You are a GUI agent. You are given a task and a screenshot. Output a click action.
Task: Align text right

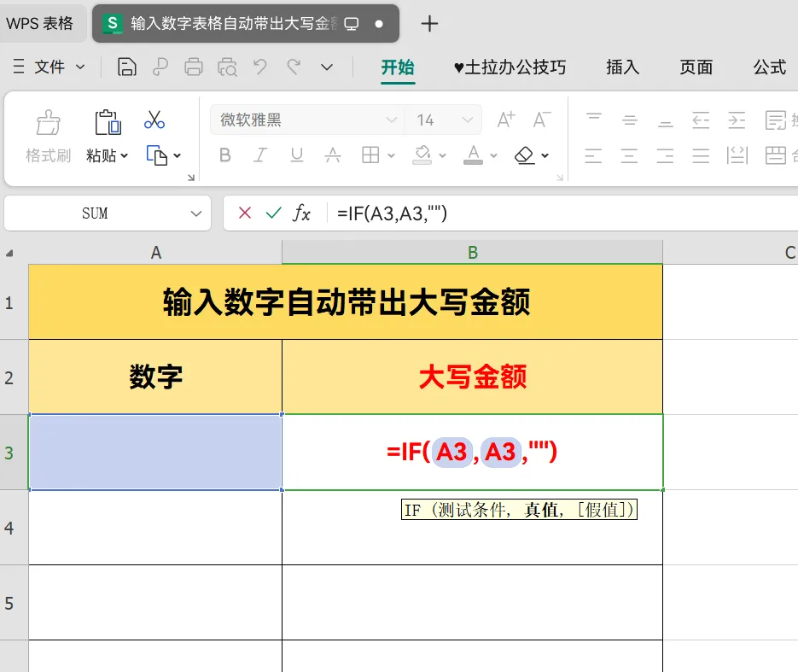click(665, 155)
